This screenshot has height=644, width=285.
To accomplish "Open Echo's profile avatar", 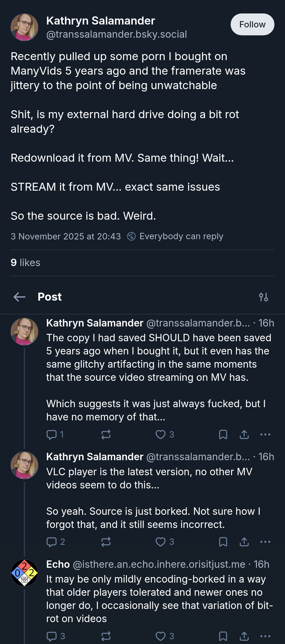I will pyautogui.click(x=24, y=573).
